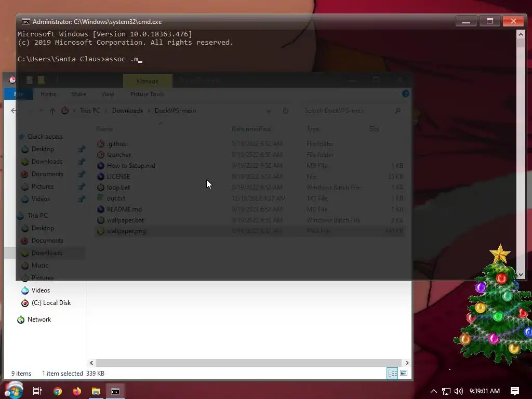The height and width of the screenshot is (399, 532).
Task: Open the Action Center notifications icon
Action: pos(515,391)
